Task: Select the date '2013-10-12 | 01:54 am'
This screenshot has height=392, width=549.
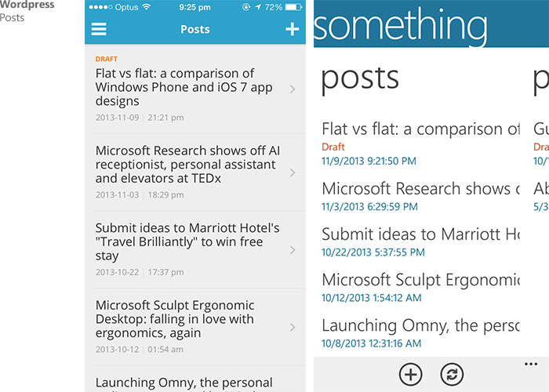Action: coord(140,350)
